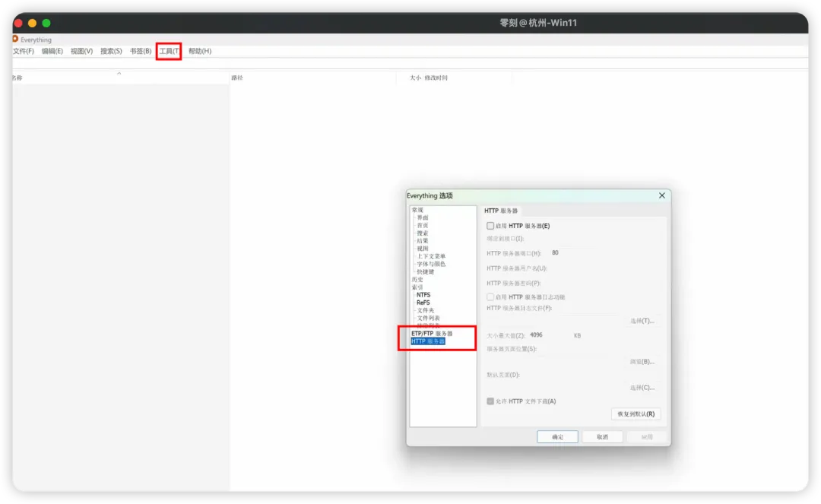Screen dimensions: 821x504
Task: Click the max size field showing 4096
Action: tap(549, 335)
